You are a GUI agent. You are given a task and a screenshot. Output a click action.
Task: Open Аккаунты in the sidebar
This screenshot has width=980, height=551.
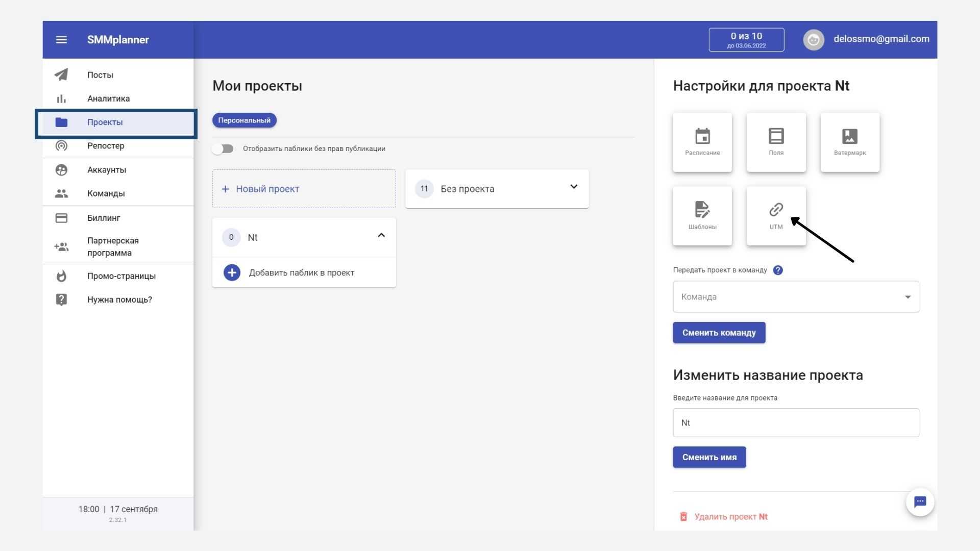106,170
